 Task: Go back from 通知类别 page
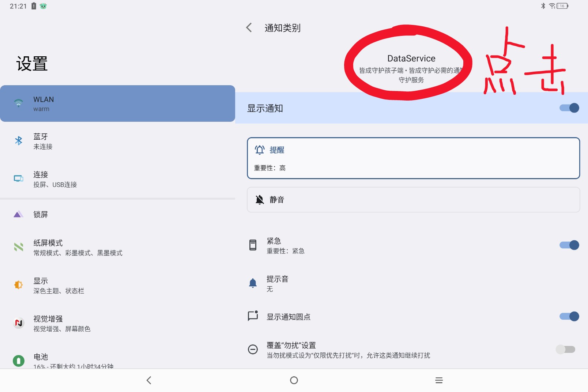[249, 28]
